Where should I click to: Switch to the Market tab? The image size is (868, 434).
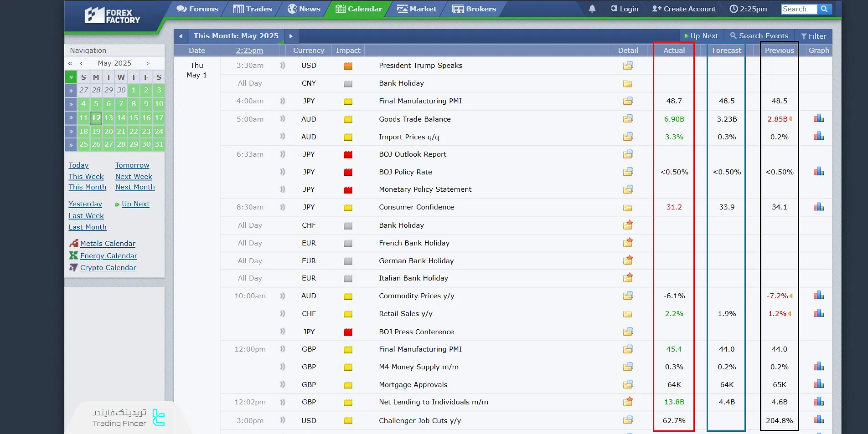(x=416, y=9)
